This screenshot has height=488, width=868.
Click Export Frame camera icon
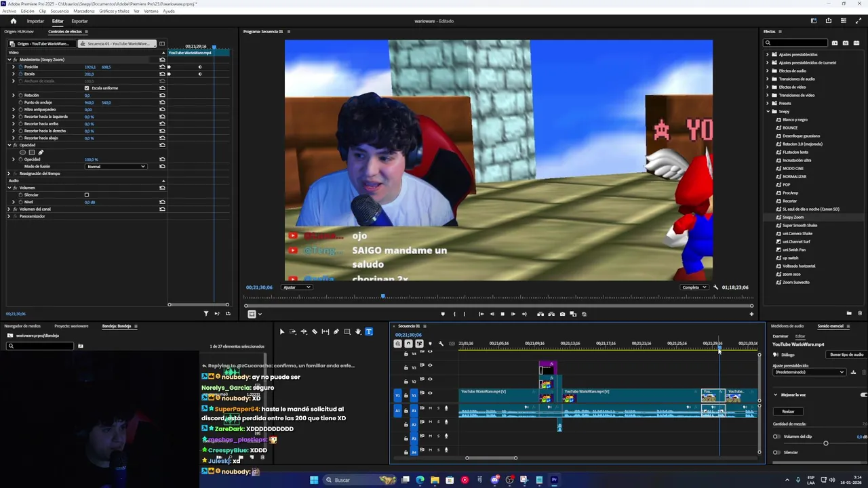point(562,314)
